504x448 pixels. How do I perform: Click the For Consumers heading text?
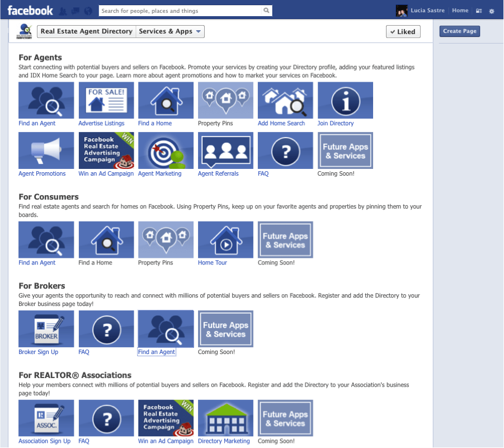[x=49, y=197]
